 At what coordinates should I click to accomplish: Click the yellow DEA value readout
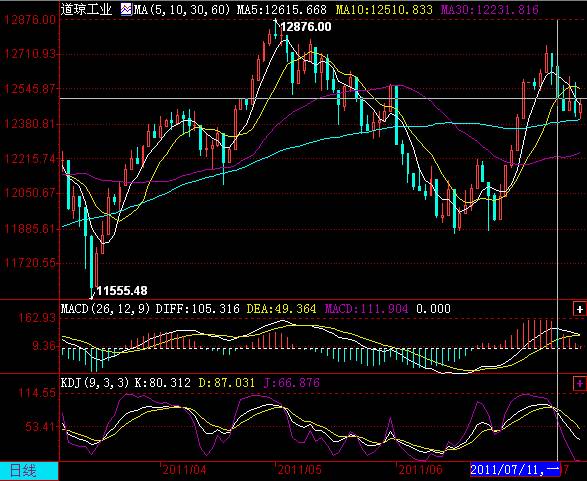pyautogui.click(x=282, y=309)
